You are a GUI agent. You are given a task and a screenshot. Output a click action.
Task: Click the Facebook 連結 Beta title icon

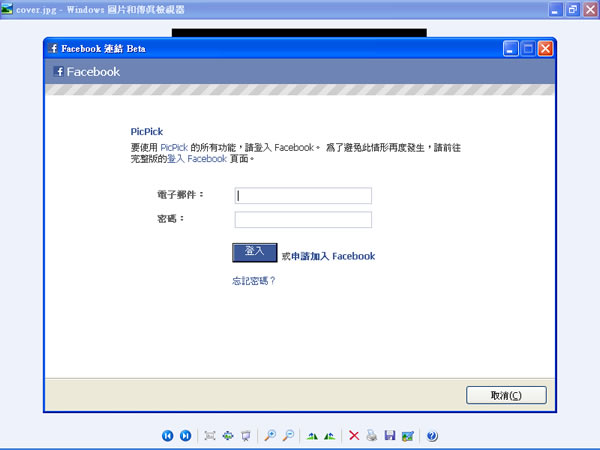(x=54, y=49)
